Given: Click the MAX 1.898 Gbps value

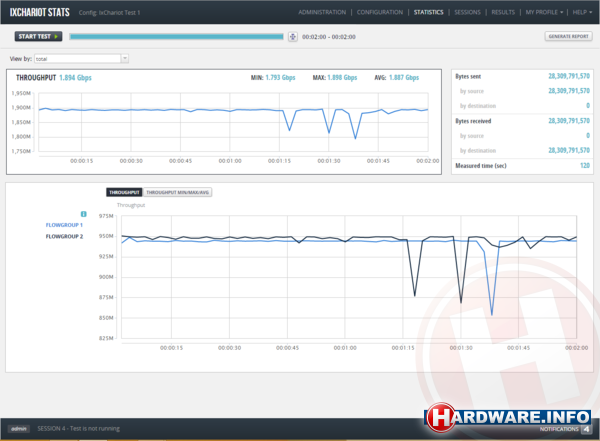Looking at the screenshot, I should tap(342, 78).
